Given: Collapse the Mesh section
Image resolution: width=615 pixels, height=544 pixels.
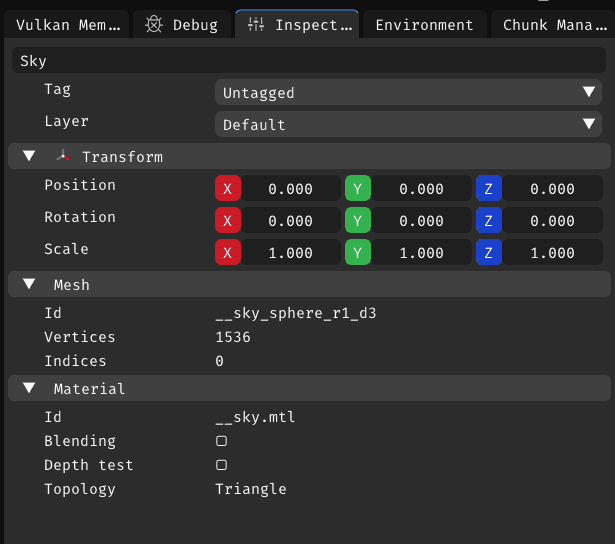Looking at the screenshot, I should coord(29,284).
